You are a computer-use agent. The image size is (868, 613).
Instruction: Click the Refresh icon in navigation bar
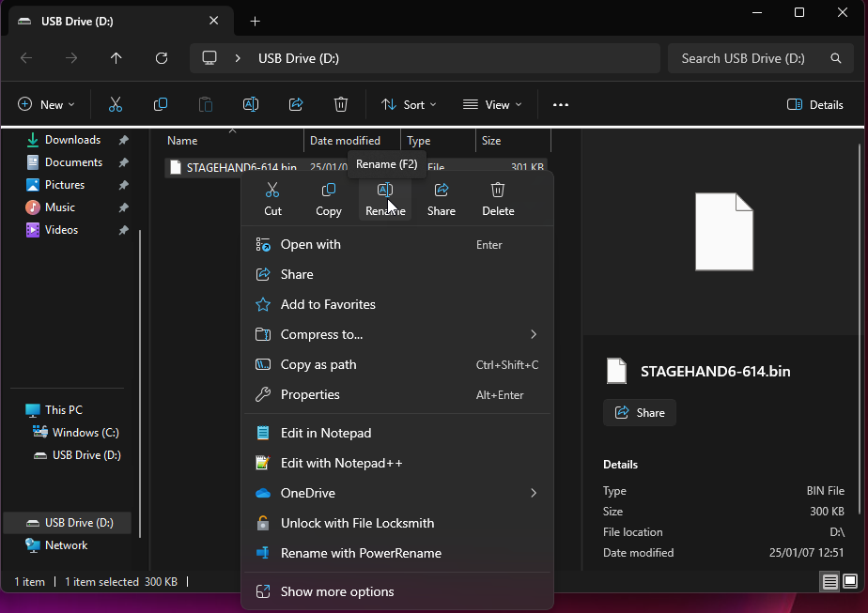pos(162,58)
